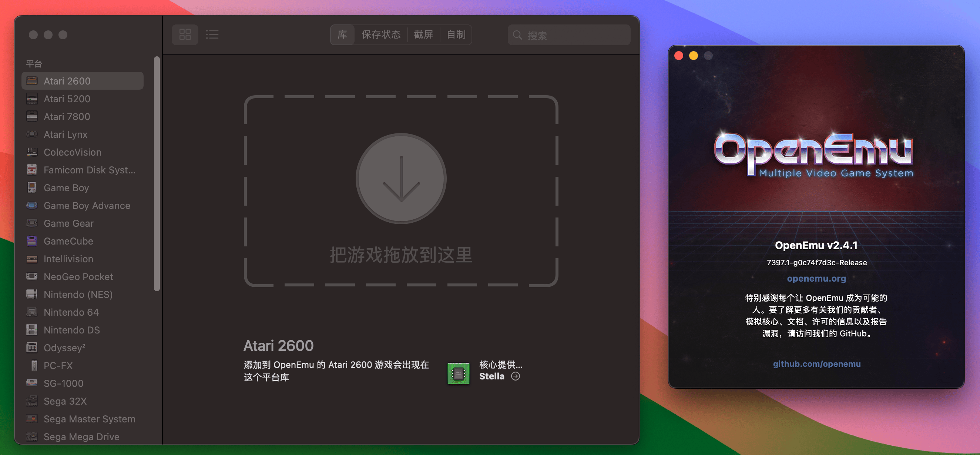The width and height of the screenshot is (980, 455).
Task: Click the list view toggle button
Action: [212, 34]
